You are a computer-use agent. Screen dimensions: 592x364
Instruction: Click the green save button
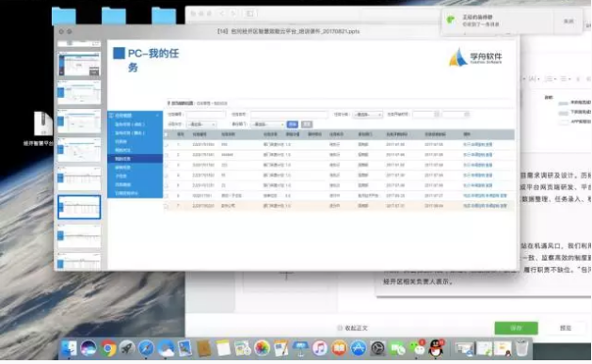(x=516, y=328)
